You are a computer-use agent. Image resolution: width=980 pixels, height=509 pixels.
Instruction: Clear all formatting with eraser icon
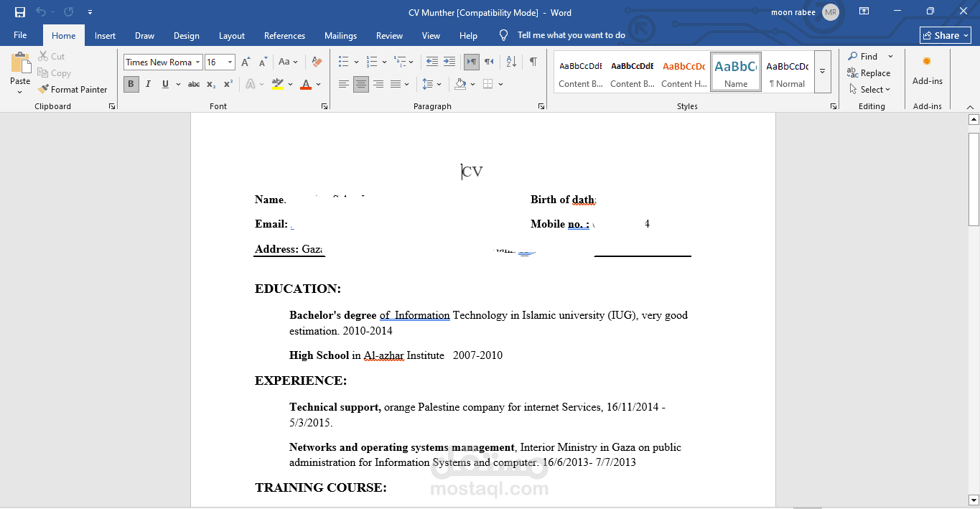pos(317,62)
